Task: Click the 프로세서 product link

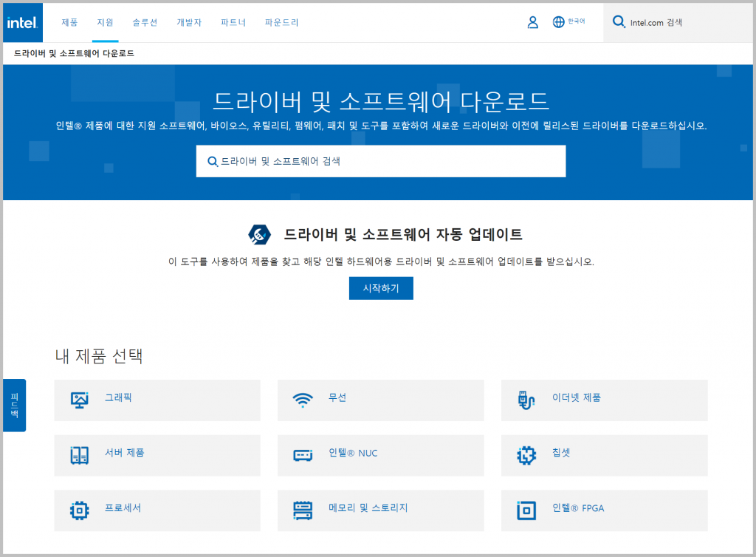Action: 123,508
